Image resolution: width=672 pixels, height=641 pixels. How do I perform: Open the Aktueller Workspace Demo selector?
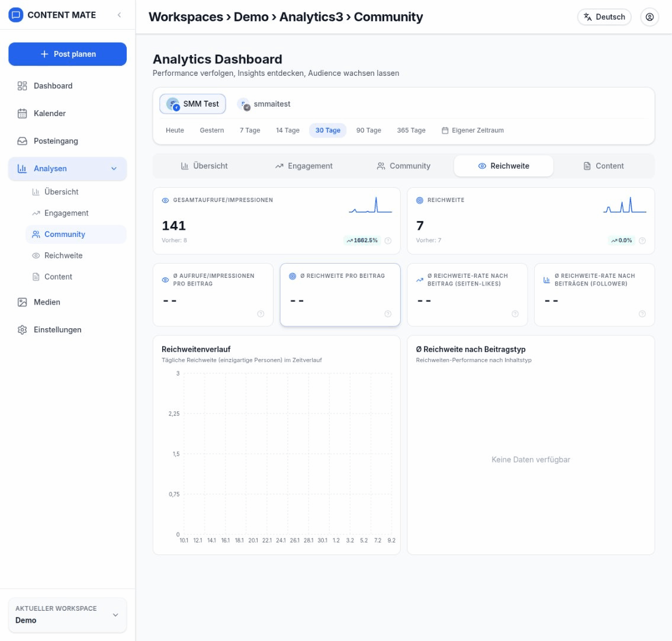click(x=67, y=615)
